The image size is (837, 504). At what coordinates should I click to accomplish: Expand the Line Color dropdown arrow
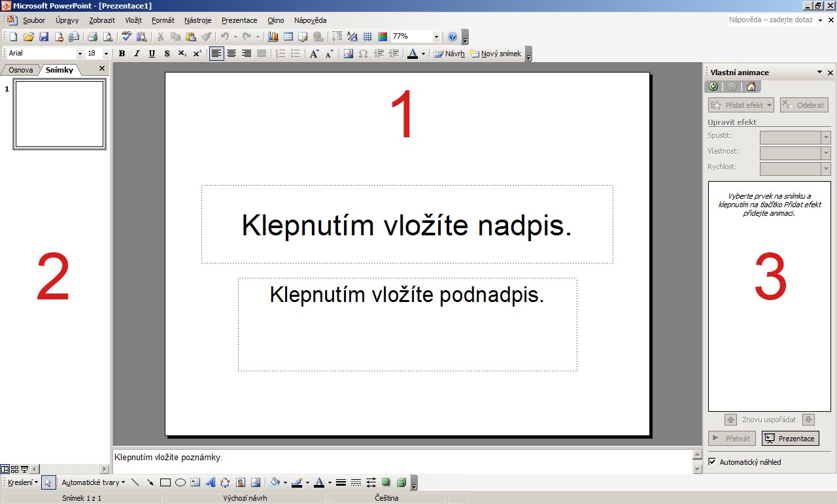click(307, 482)
